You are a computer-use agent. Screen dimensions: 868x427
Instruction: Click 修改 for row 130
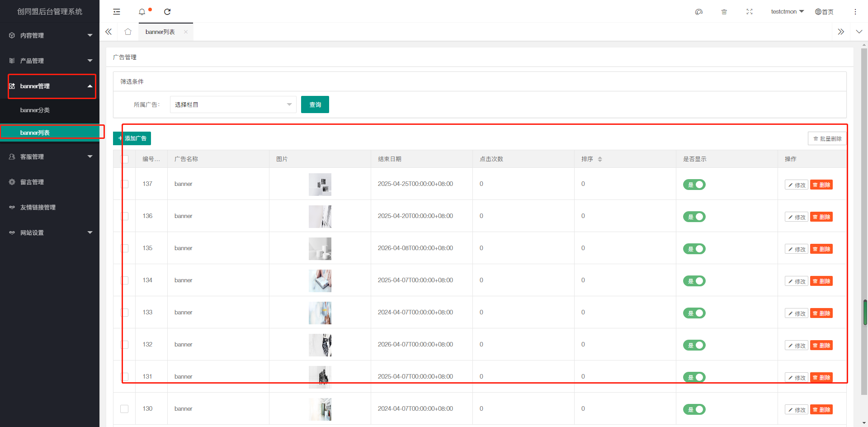click(x=797, y=410)
